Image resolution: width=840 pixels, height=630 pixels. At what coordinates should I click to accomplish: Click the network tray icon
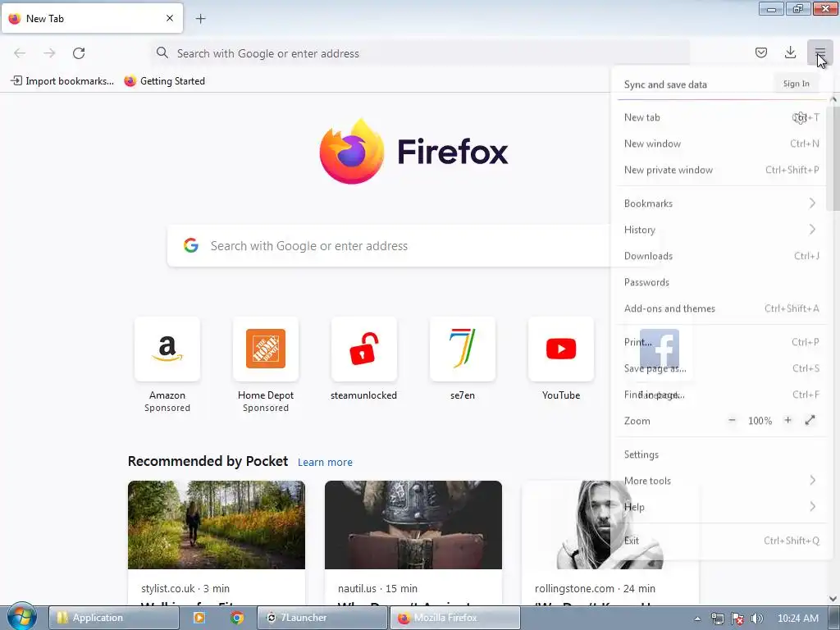(717, 619)
